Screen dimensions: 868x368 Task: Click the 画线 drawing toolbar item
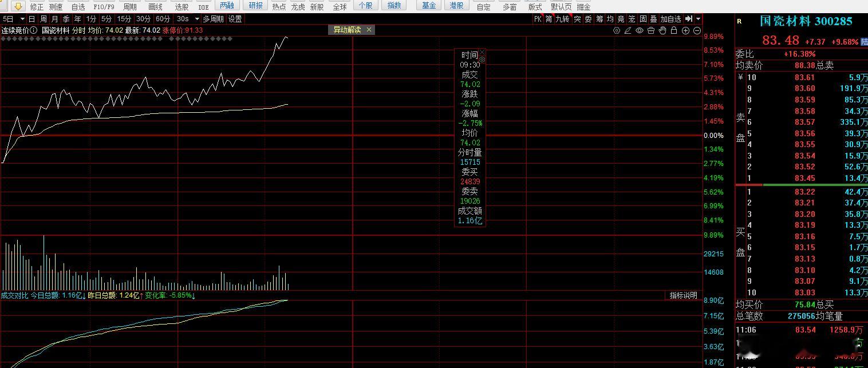pos(155,7)
